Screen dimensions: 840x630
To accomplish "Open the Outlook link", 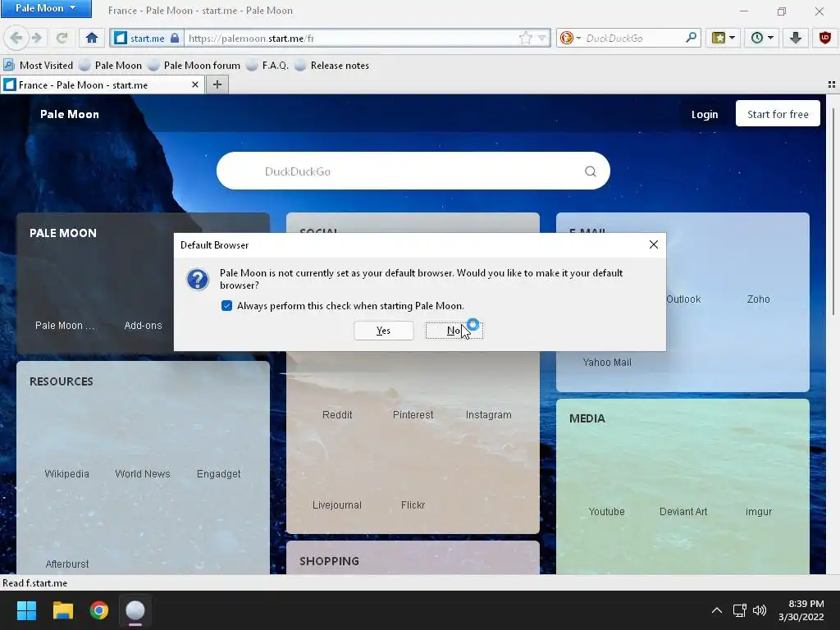I will click(x=683, y=299).
